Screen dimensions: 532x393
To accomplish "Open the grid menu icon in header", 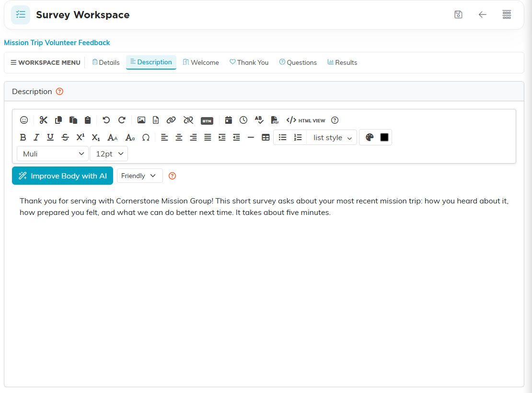I will point(507,14).
